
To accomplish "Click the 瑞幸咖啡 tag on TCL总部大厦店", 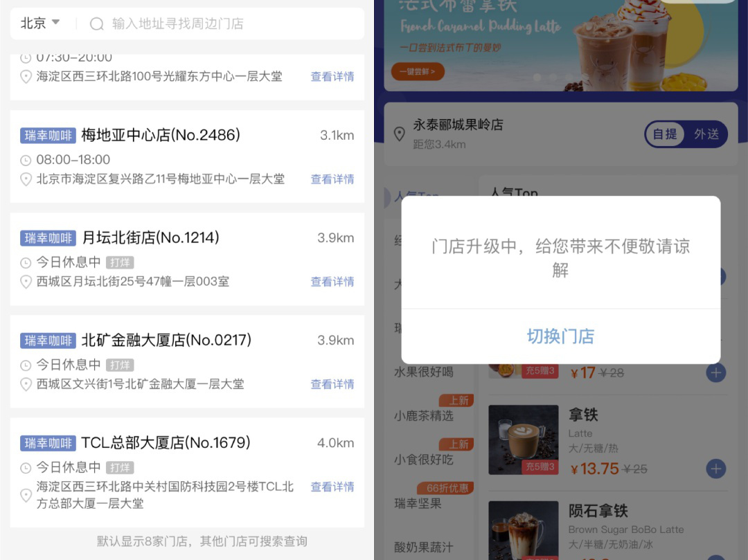I will 48,443.
